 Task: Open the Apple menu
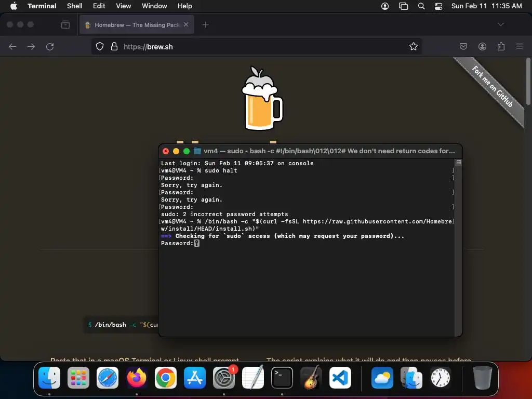coord(14,6)
